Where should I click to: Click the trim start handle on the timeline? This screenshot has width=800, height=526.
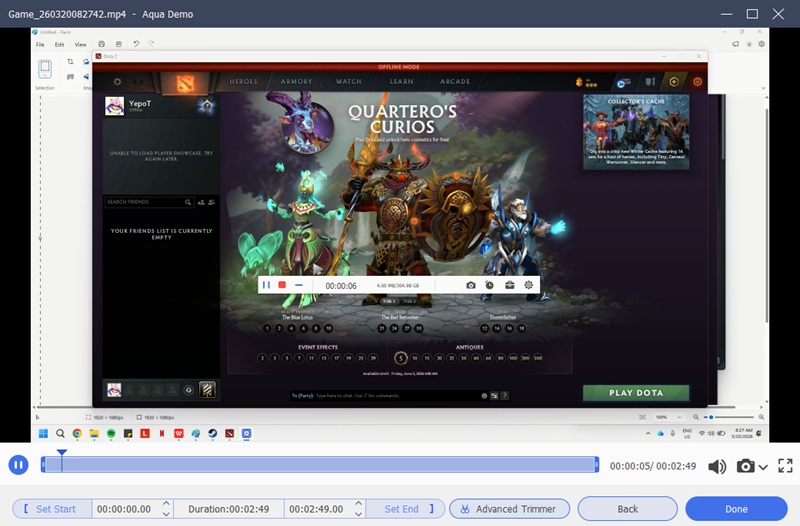[x=43, y=464]
